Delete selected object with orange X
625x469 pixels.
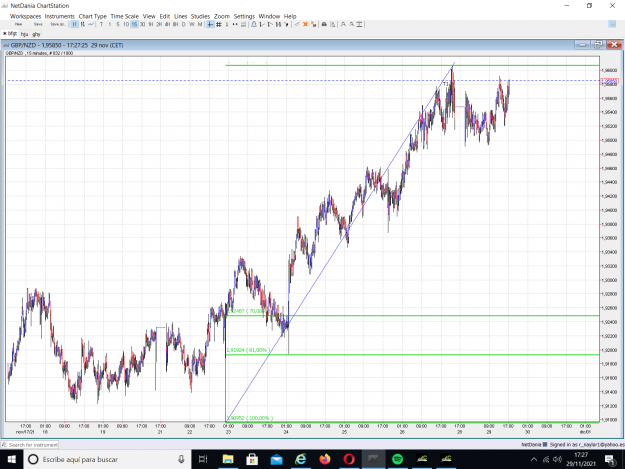pyautogui.click(x=305, y=24)
